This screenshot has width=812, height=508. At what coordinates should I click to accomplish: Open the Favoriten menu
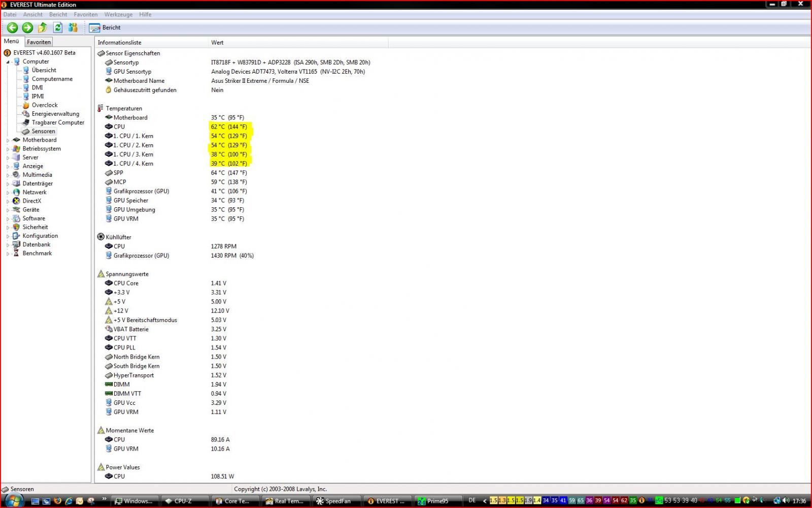85,14
